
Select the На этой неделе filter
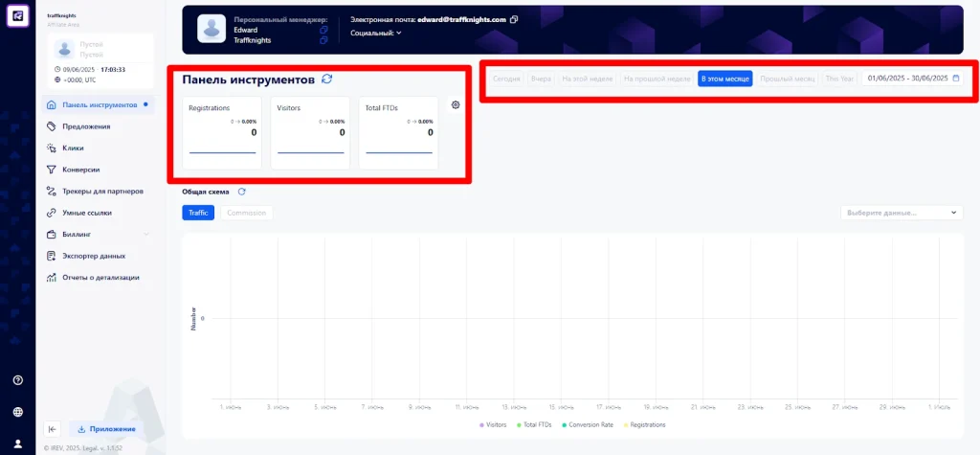(x=588, y=79)
